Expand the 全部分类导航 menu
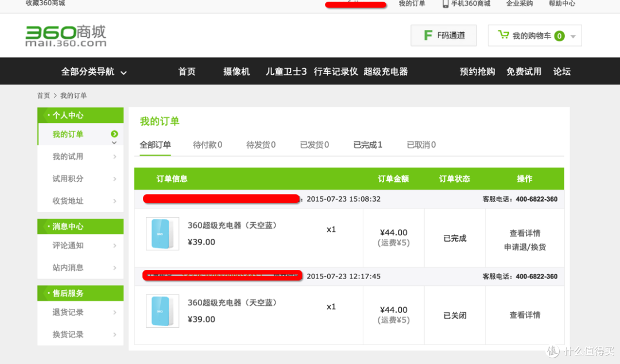Viewport: 620px width, 364px height. click(94, 72)
